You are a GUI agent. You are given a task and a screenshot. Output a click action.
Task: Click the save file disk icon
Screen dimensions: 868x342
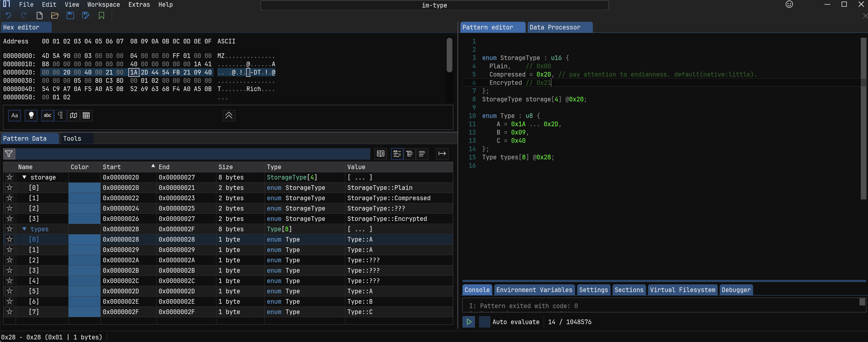[70, 16]
